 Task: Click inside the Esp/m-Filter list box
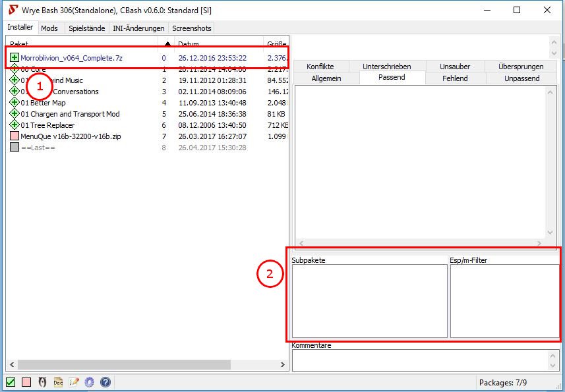pyautogui.click(x=504, y=301)
